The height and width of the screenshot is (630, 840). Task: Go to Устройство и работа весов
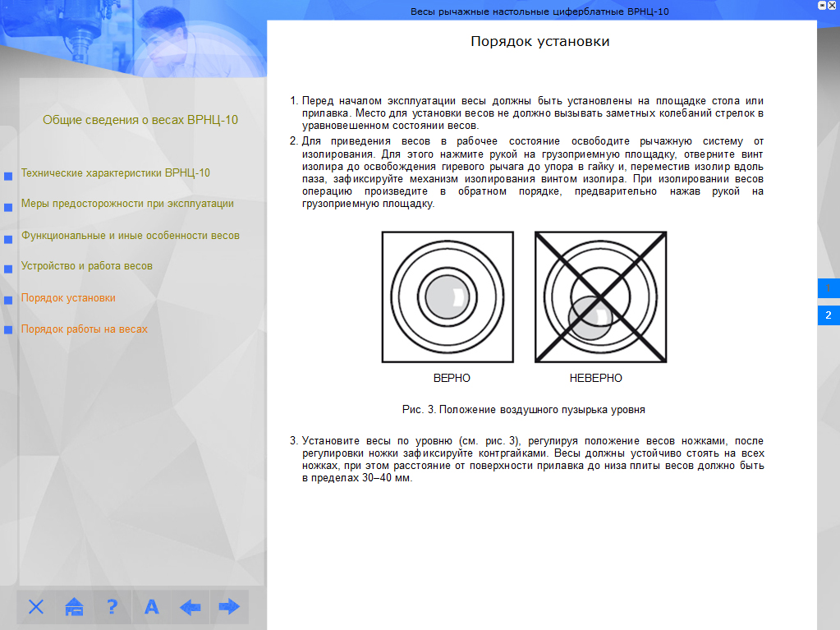click(86, 266)
